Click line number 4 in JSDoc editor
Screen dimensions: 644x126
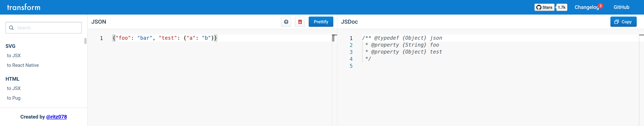351,59
